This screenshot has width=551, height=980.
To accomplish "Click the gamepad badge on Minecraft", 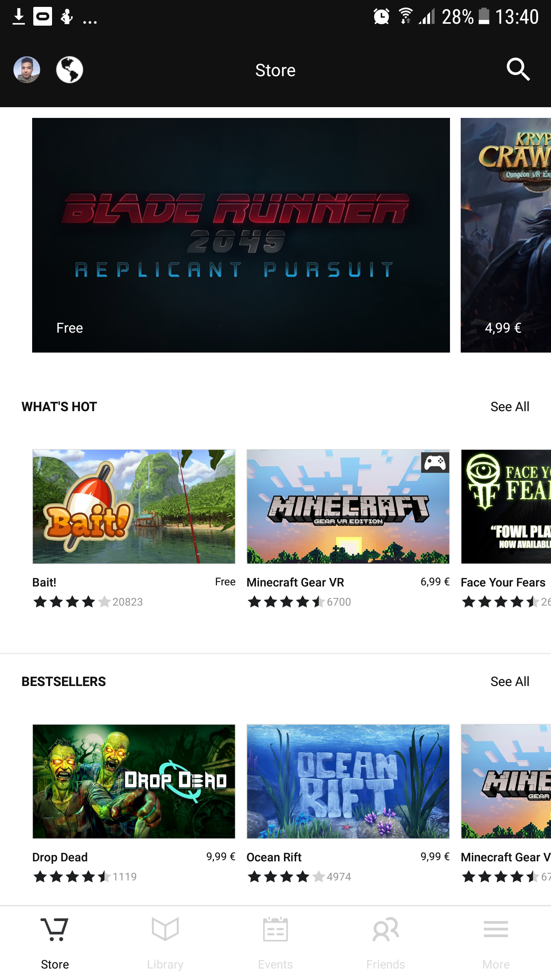I will pos(435,463).
